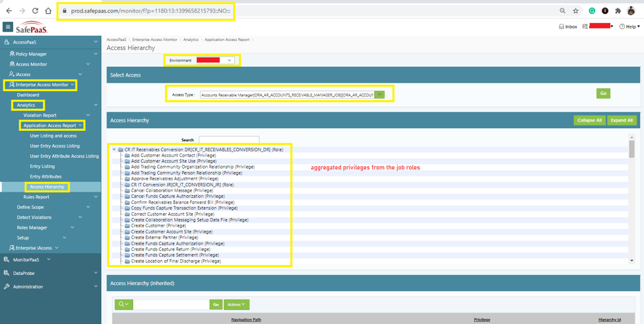
Task: Click Go button in inherited report
Action: [216, 304]
